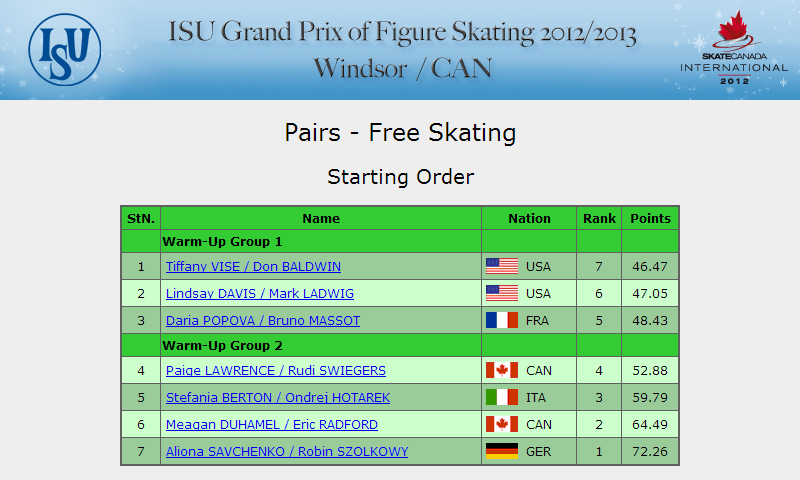Open Meagan DUHAMEL / Eric RADFORD link
Viewport: 800px width, 480px height.
271,425
